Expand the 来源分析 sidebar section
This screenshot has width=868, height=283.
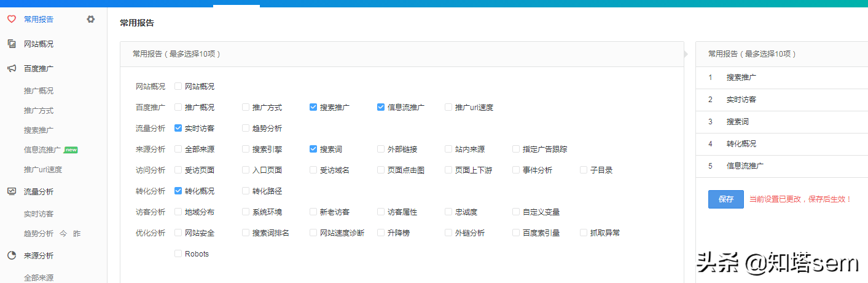pos(39,255)
